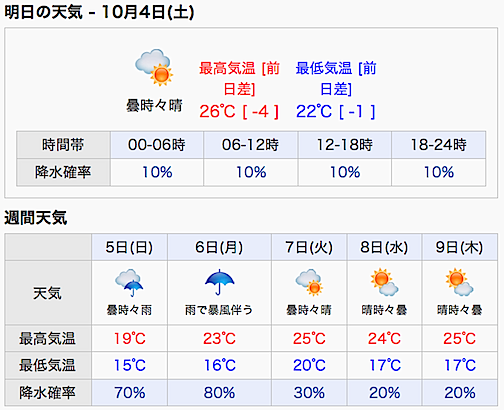Click the 最高気温 26℃ value for tomorrow
This screenshot has width=504, height=410.
217,111
